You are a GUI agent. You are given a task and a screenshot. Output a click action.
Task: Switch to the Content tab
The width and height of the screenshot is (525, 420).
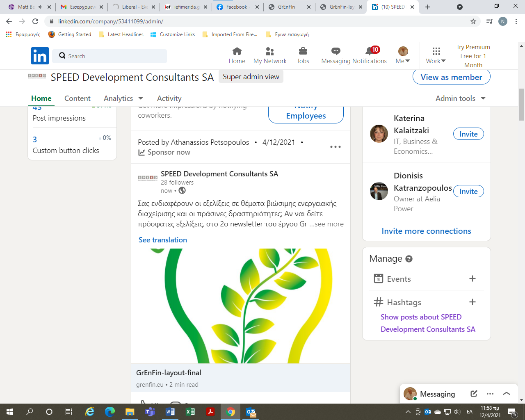(x=78, y=98)
